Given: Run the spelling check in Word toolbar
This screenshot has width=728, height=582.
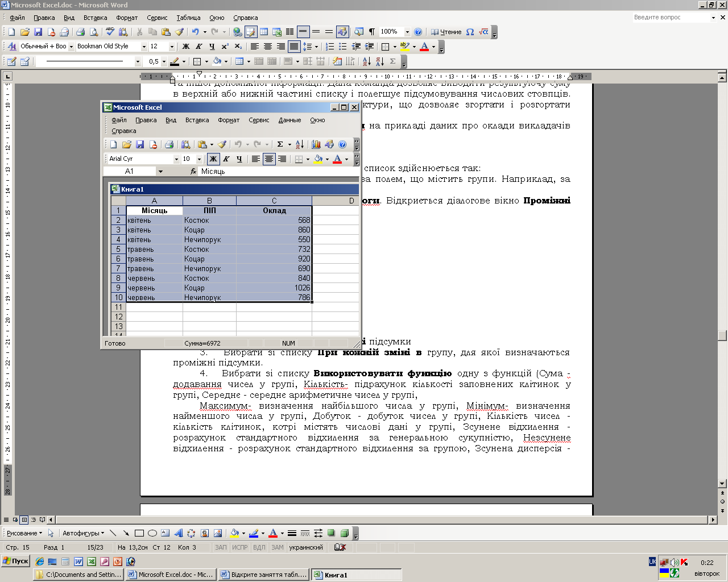Looking at the screenshot, I should click(x=110, y=32).
